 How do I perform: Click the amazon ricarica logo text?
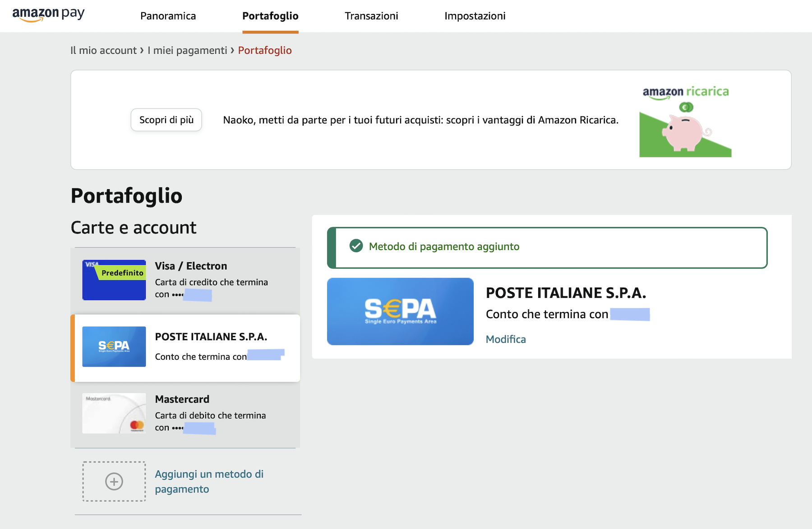click(x=686, y=92)
